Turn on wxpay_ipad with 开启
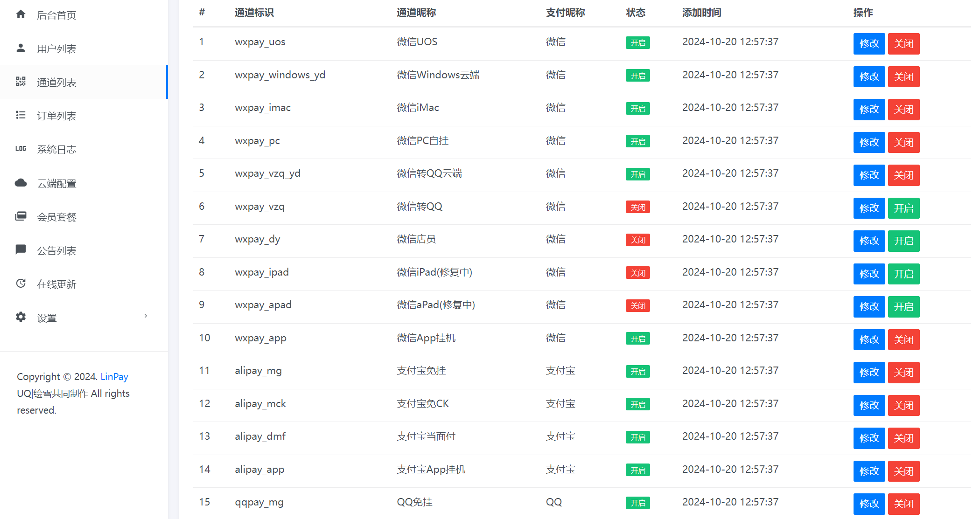This screenshot has height=519, width=980. click(903, 274)
